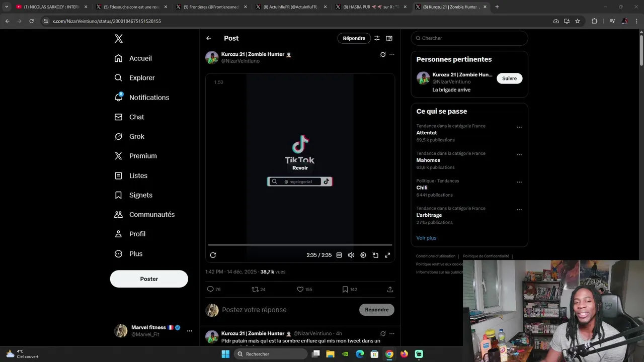Mute the video with speaker icon
This screenshot has width=644, height=362.
[351, 255]
